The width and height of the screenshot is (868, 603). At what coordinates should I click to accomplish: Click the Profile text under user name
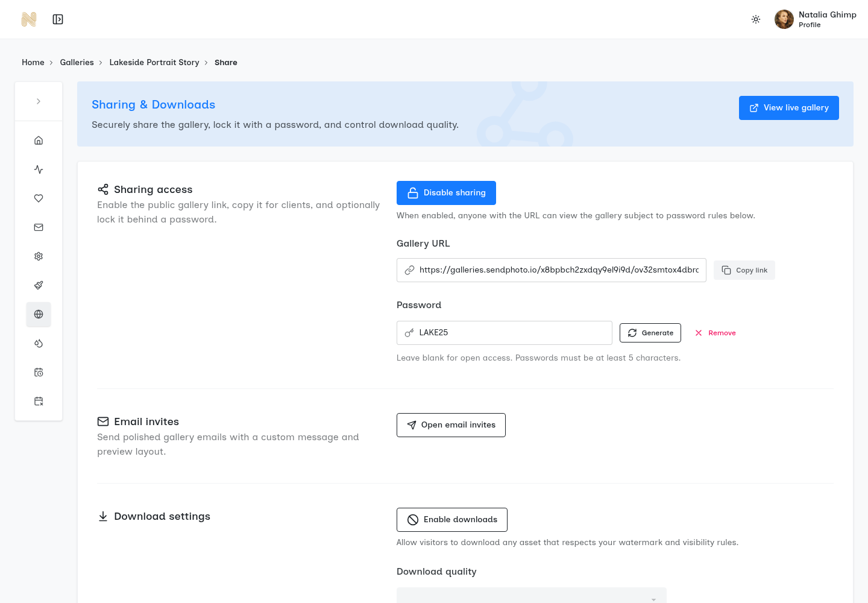coord(810,25)
